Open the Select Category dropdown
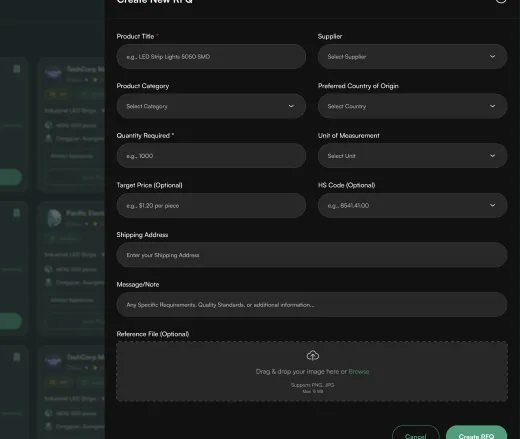This screenshot has height=439, width=520. 211,106
